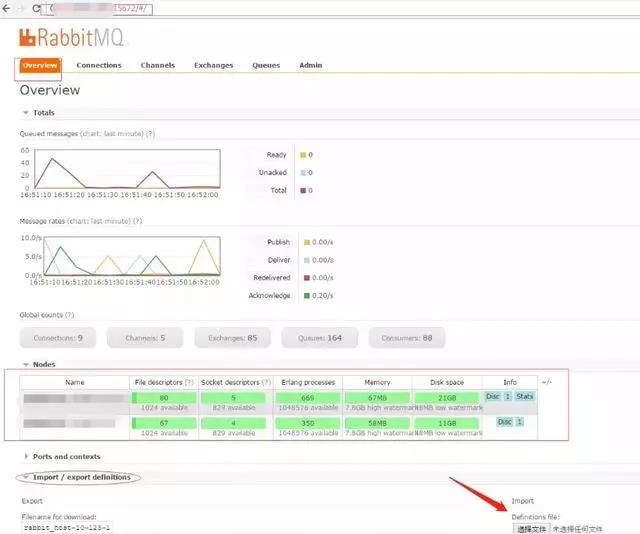The height and width of the screenshot is (534, 640).
Task: Click the 350 Erlang processes cell
Action: tap(308, 423)
